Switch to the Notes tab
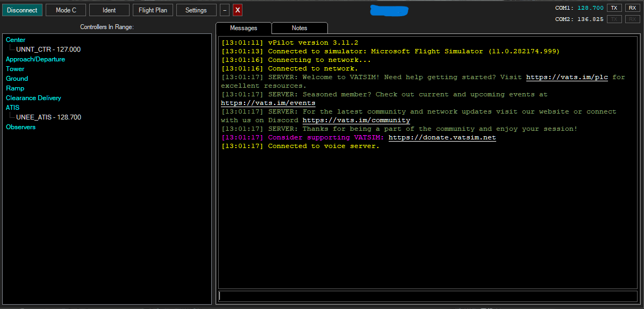 299,28
